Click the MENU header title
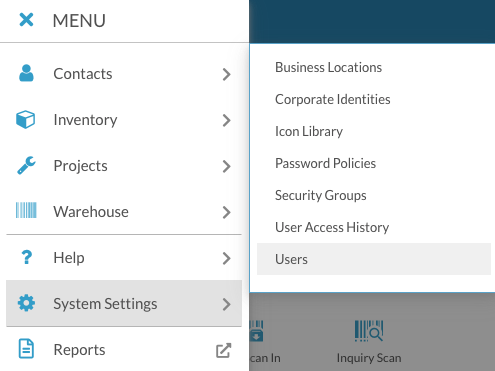 pos(79,21)
